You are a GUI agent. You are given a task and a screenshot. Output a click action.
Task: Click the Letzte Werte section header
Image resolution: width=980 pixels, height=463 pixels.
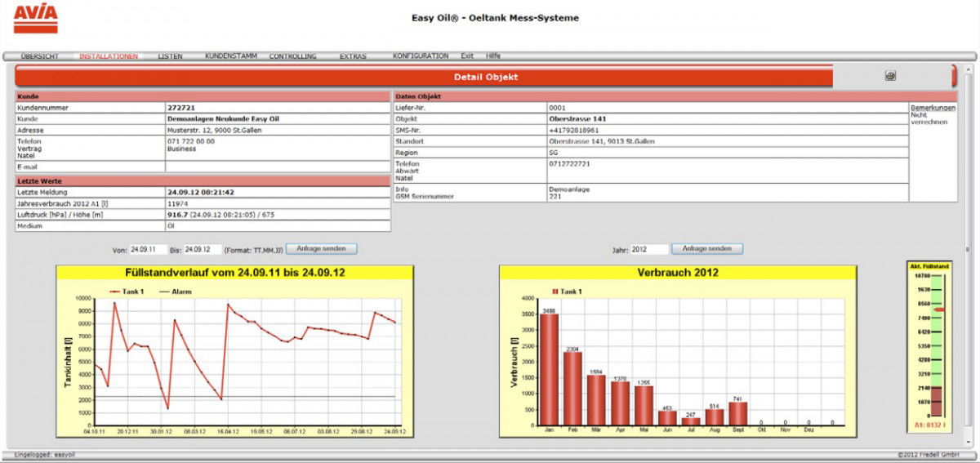click(x=202, y=180)
